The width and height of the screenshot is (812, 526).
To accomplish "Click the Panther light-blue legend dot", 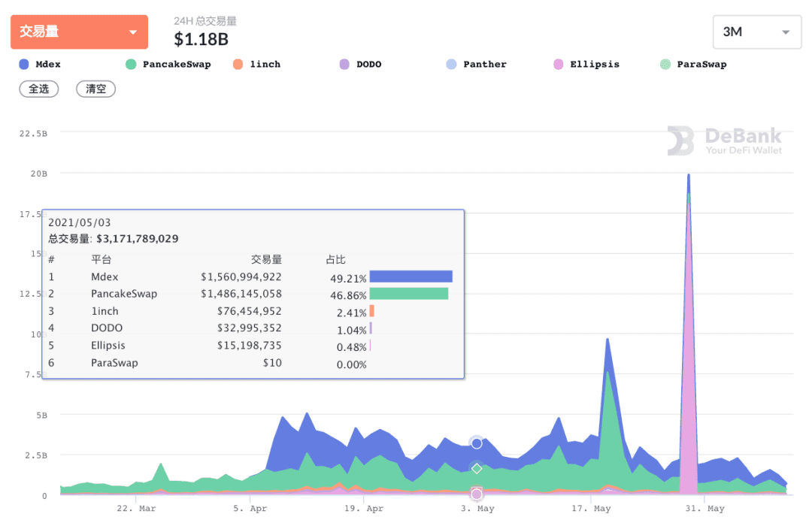I will coord(452,64).
